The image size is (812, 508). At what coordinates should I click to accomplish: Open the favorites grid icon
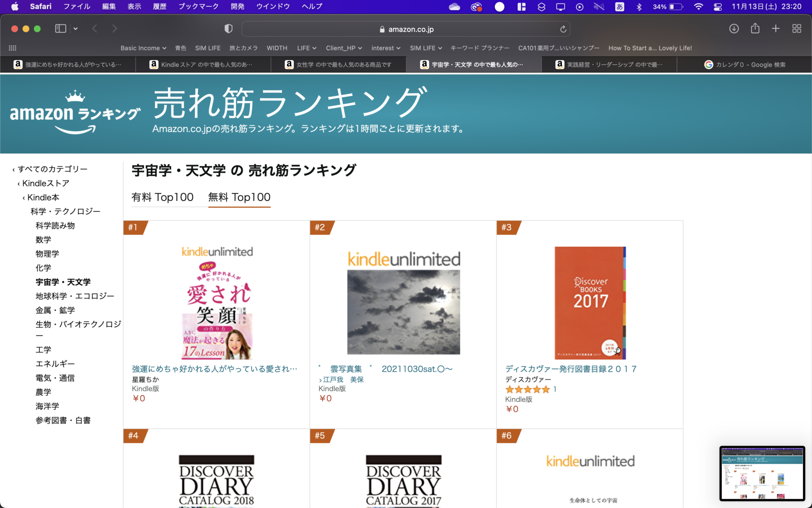[13, 48]
